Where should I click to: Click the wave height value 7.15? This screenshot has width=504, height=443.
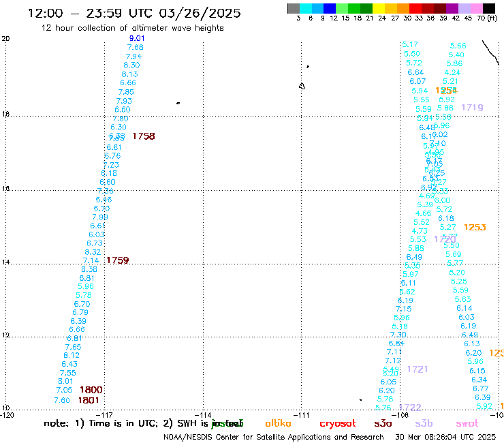tap(403, 309)
